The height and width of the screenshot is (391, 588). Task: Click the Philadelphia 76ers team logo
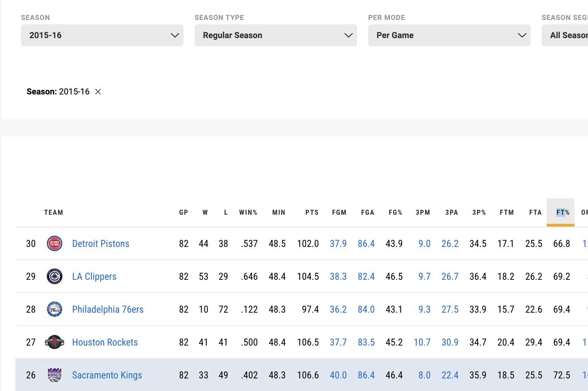[55, 310]
